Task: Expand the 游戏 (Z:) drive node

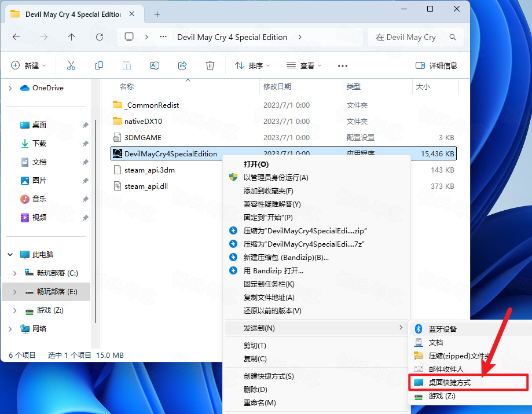Action: [14, 310]
